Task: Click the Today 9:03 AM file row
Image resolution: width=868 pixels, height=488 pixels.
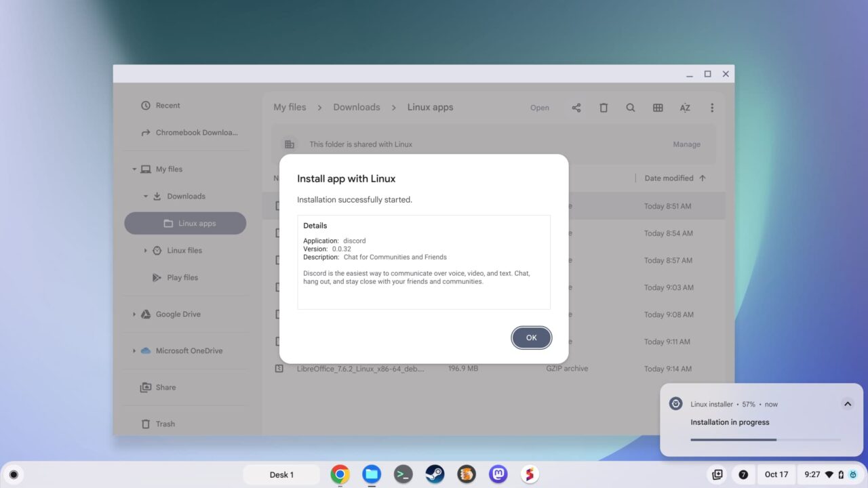Action: (x=494, y=287)
